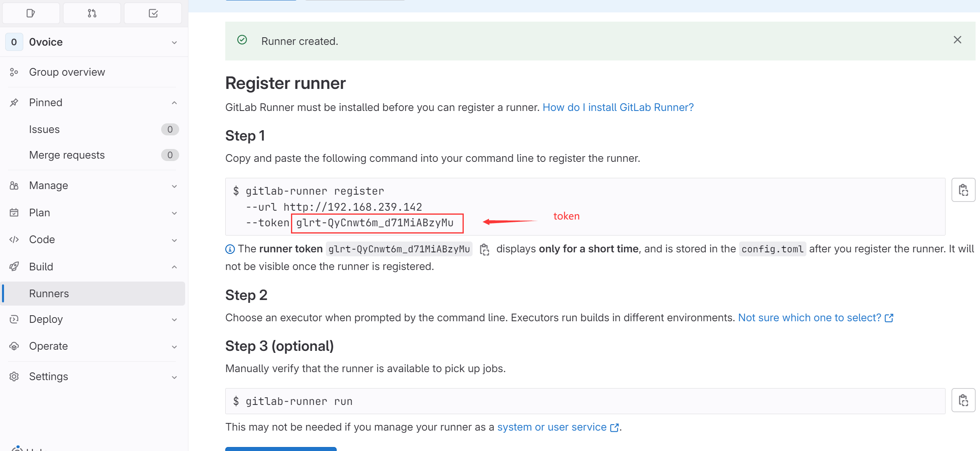
Task: Click the Step 3 (optional) heading
Action: (x=279, y=346)
